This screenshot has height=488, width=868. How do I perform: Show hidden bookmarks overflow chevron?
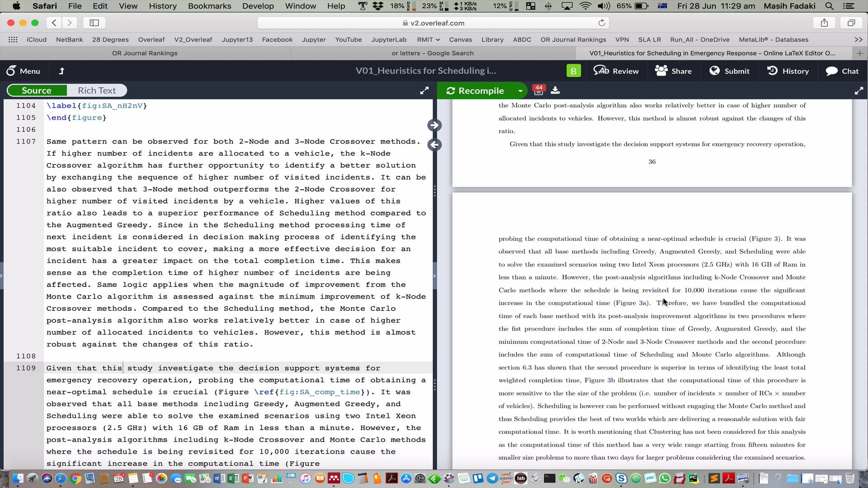(859, 40)
